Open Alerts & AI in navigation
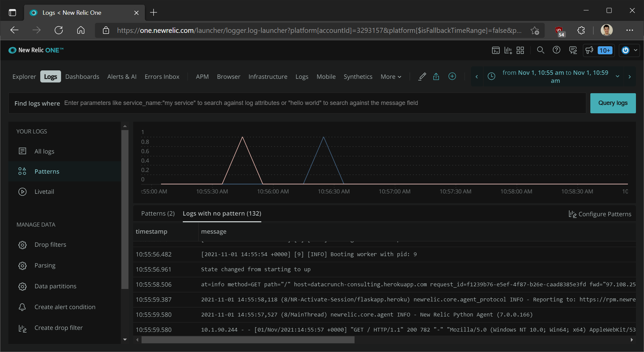This screenshot has height=352, width=644. click(122, 77)
